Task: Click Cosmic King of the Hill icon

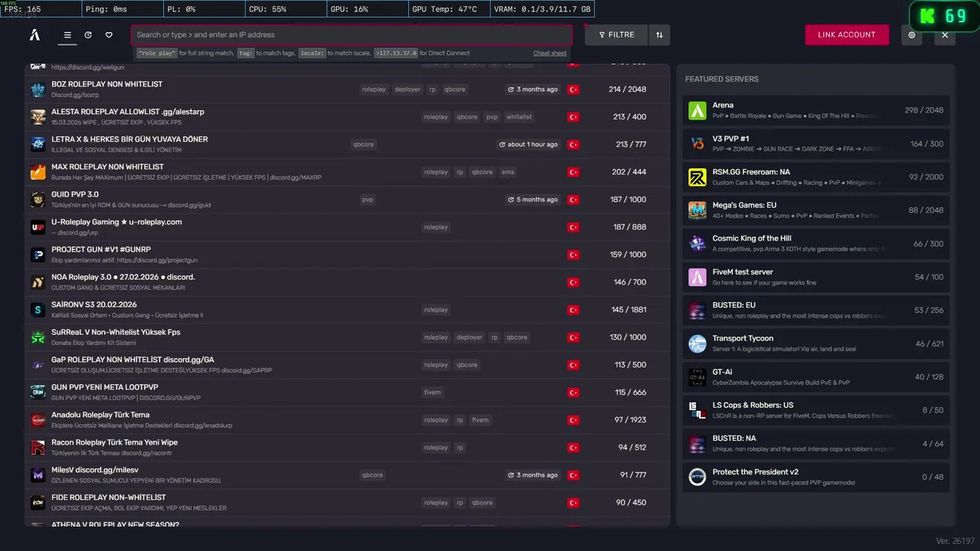Action: [697, 243]
